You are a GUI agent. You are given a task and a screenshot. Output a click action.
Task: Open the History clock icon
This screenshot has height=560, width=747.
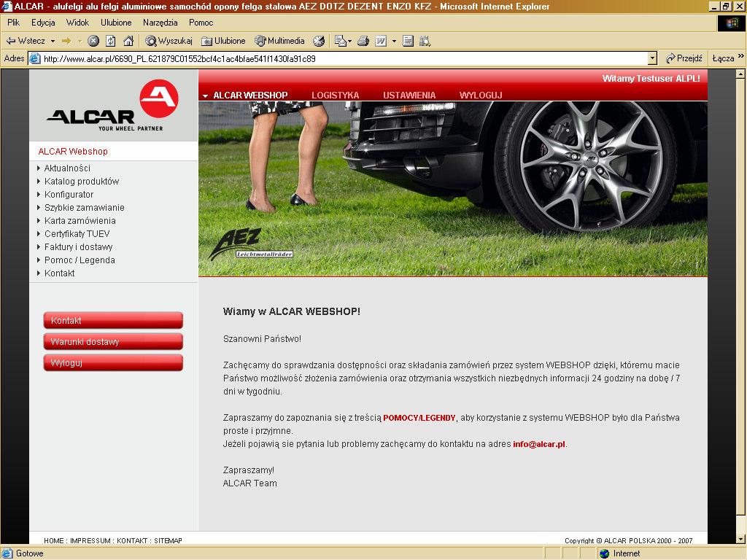click(x=319, y=41)
